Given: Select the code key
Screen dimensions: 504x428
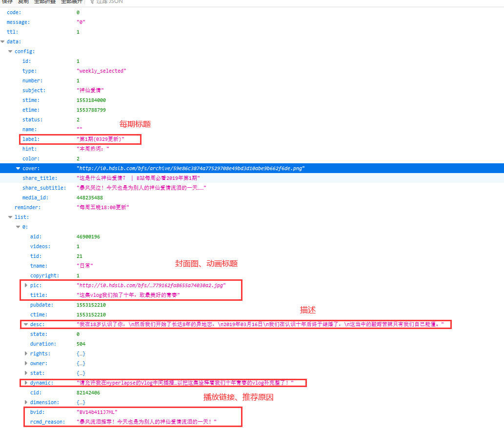Looking at the screenshot, I should click(14, 12).
